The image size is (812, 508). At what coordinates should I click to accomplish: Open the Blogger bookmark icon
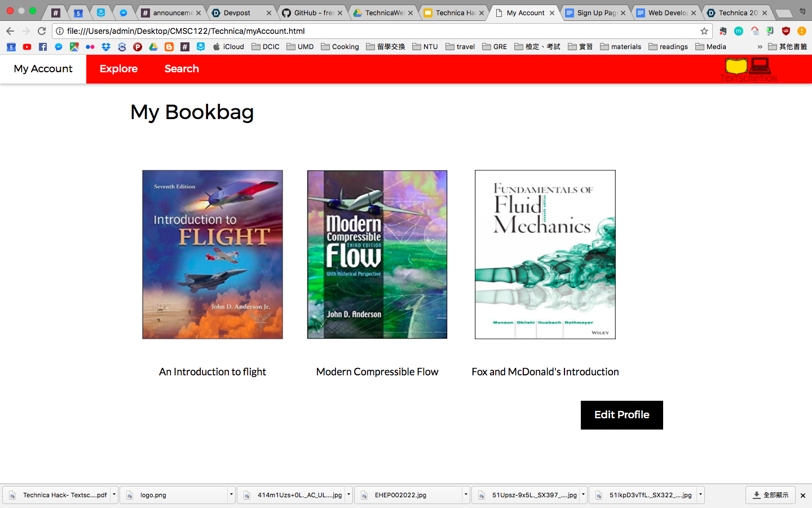click(x=169, y=47)
